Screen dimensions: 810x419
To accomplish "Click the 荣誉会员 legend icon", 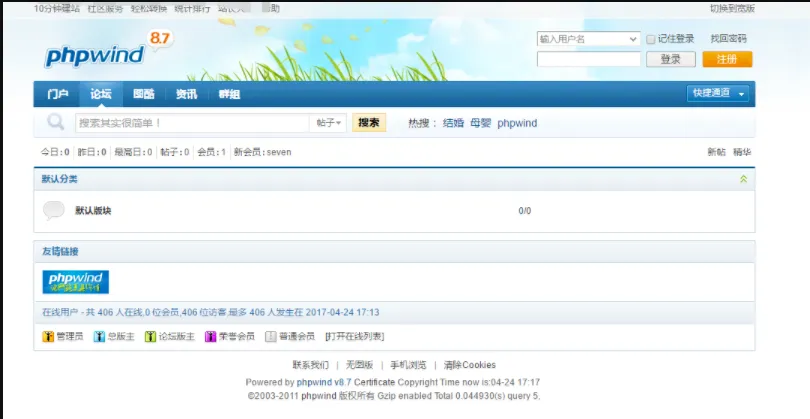I will (x=210, y=337).
